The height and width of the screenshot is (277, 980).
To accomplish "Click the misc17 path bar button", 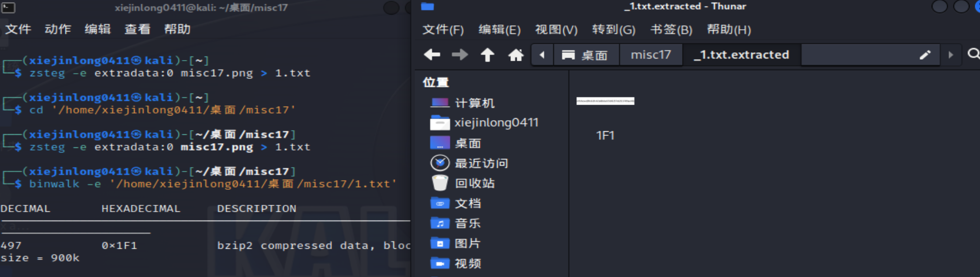I will tap(650, 54).
